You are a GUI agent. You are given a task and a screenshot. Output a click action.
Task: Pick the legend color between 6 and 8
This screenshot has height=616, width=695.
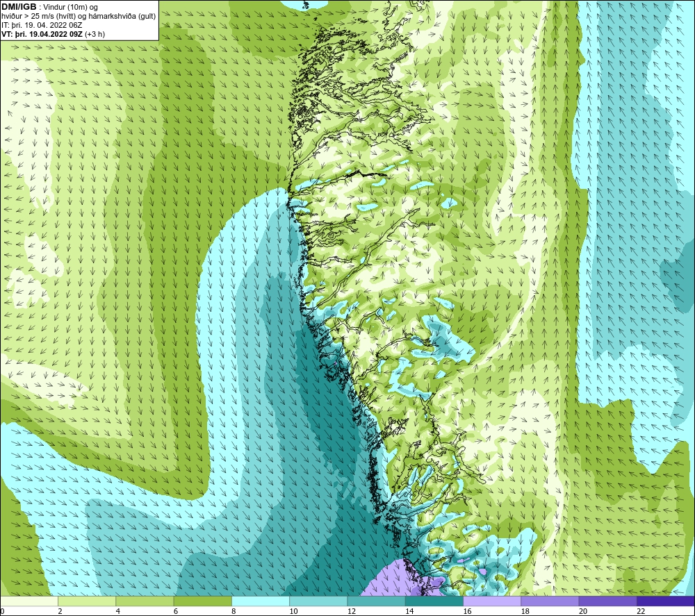pyautogui.click(x=202, y=601)
